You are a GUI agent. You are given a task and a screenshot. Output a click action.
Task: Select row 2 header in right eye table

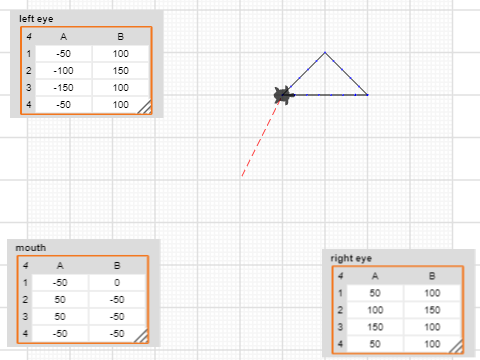pos(340,310)
